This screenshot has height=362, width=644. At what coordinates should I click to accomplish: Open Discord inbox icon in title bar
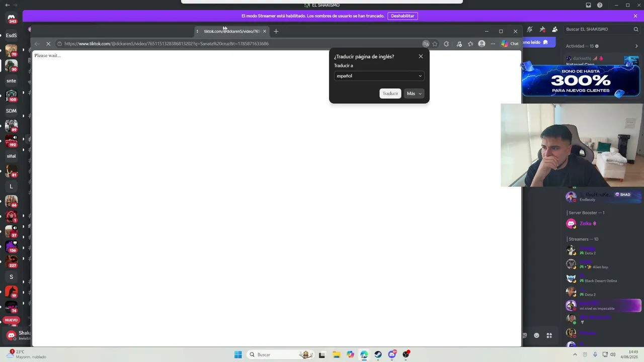(x=589, y=5)
